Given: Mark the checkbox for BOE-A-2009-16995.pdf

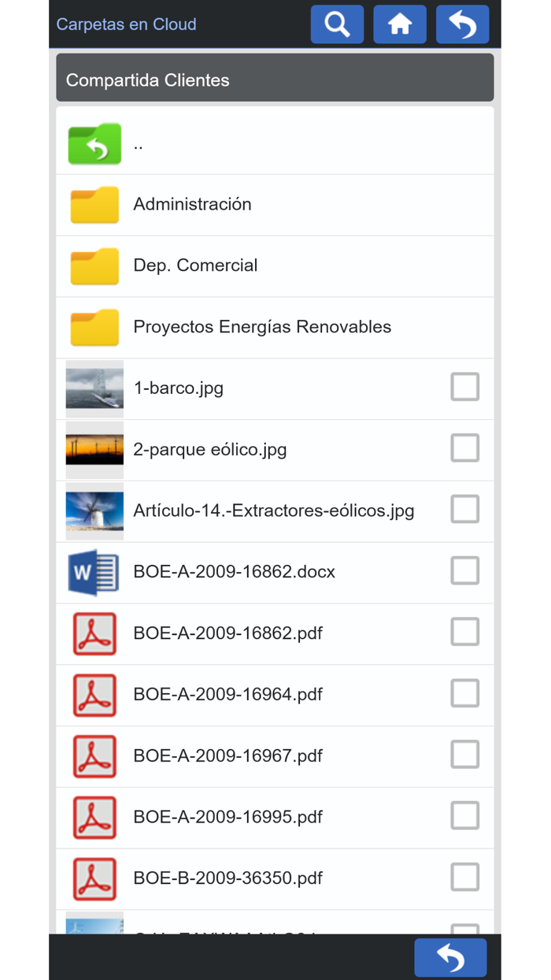Looking at the screenshot, I should point(464,816).
